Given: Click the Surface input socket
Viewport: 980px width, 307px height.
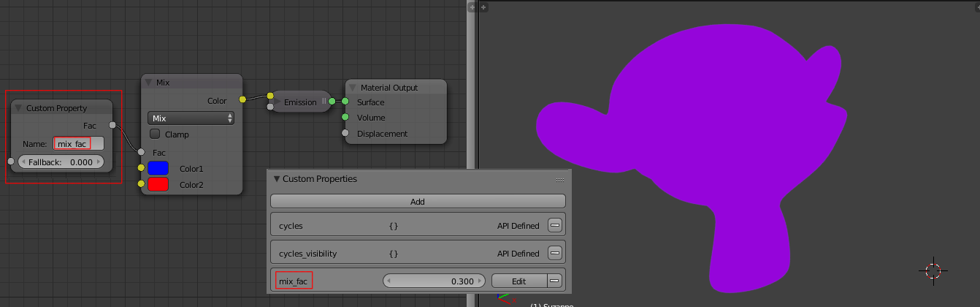Looking at the screenshot, I should tap(345, 102).
